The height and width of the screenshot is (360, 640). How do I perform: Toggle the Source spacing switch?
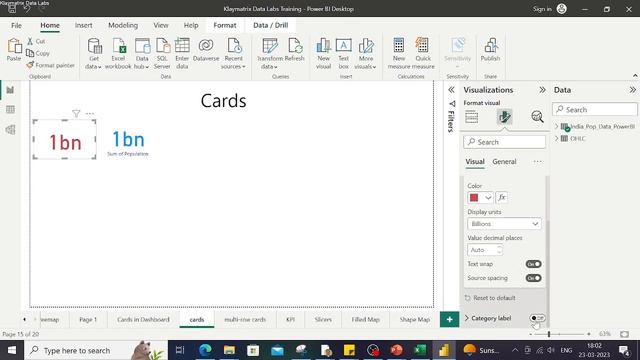click(533, 278)
